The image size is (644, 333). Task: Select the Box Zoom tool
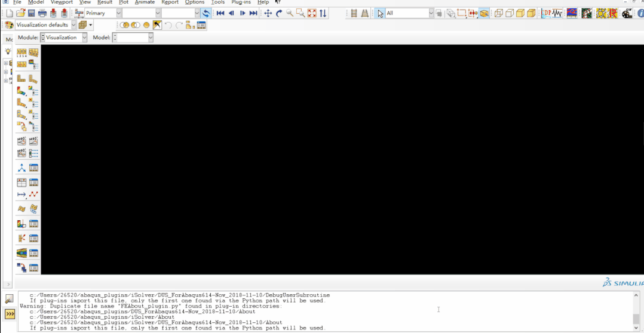click(300, 13)
